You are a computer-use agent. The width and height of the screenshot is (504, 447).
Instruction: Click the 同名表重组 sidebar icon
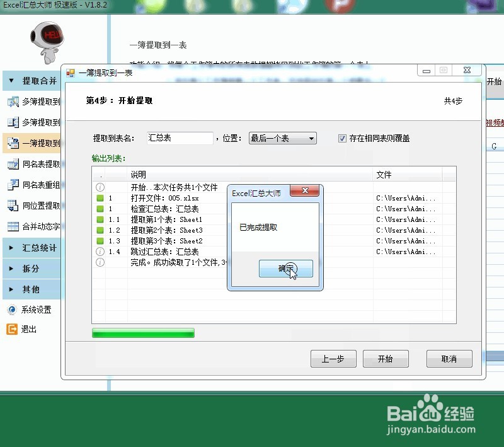pos(13,185)
